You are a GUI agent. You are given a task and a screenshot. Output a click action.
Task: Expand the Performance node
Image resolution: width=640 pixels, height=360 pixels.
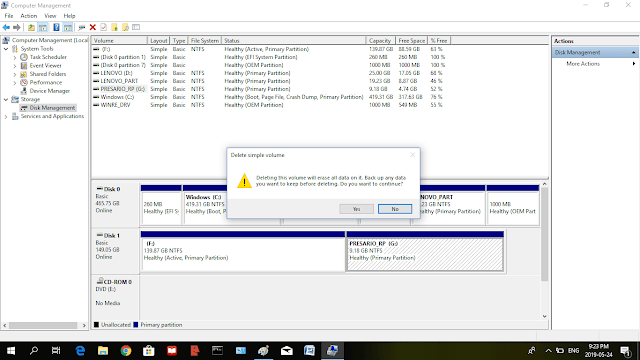click(x=15, y=82)
